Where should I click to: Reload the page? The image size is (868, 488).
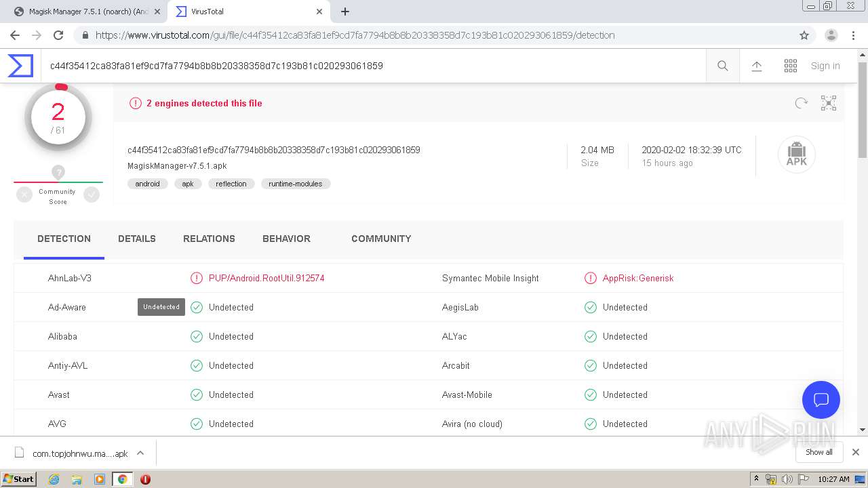tap(58, 35)
